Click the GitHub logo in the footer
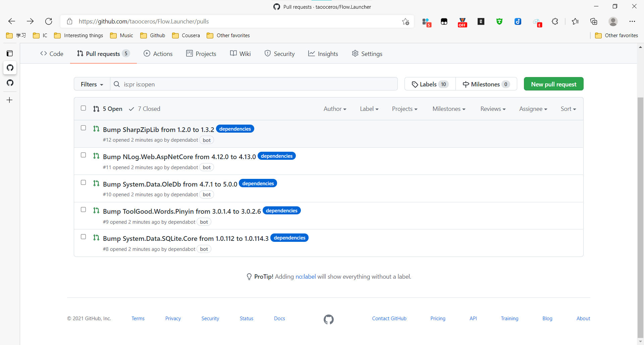644x345 pixels. coord(329,320)
